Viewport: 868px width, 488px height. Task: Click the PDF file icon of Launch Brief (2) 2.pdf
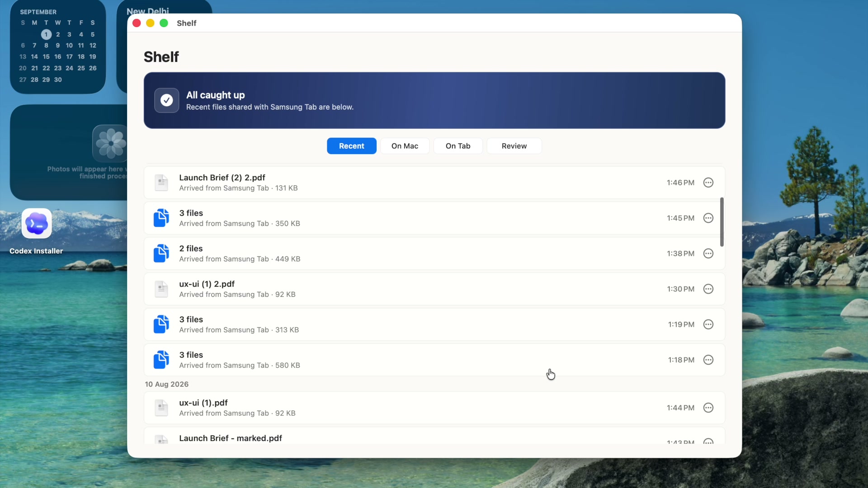coord(161,183)
